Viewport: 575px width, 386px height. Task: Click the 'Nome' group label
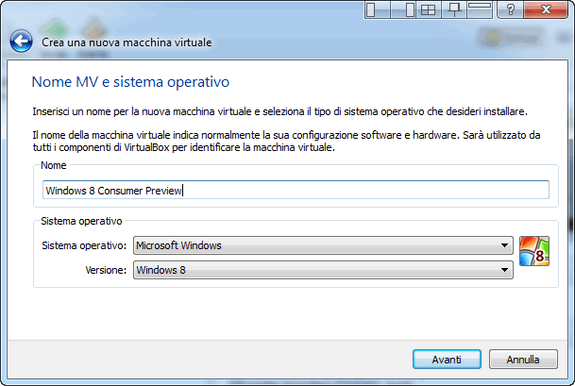pos(54,165)
